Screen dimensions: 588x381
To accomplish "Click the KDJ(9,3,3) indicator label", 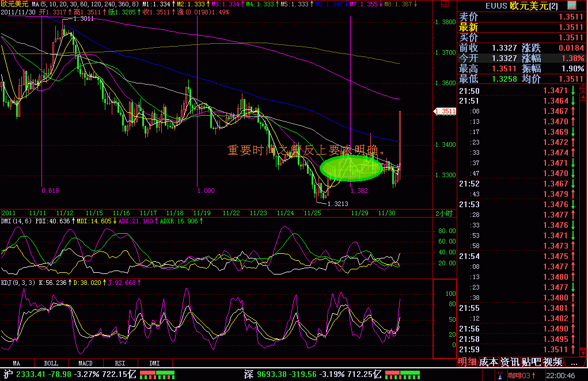I will [18, 283].
